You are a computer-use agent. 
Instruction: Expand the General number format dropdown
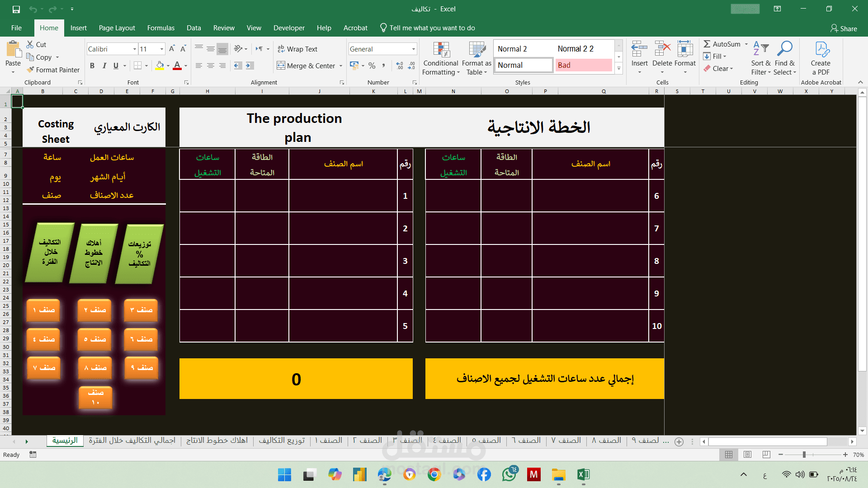pyautogui.click(x=413, y=49)
